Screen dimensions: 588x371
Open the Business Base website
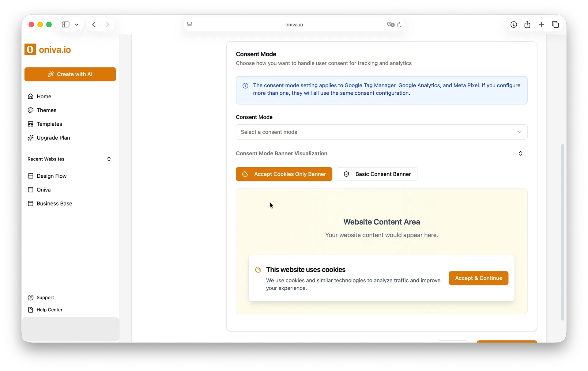click(x=54, y=203)
